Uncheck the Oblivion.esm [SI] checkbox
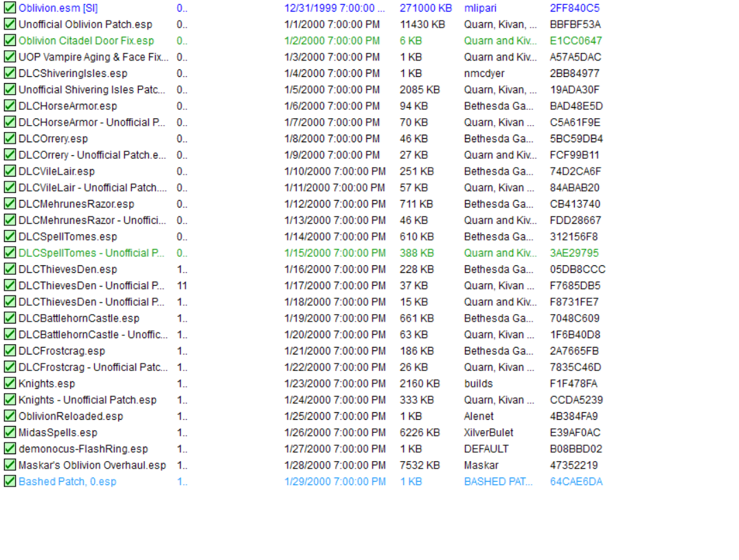Image resolution: width=739 pixels, height=560 pixels. [x=10, y=8]
